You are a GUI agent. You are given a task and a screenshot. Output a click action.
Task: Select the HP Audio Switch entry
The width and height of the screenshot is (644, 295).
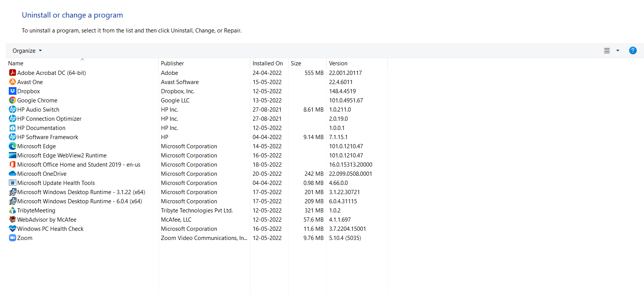coord(38,109)
